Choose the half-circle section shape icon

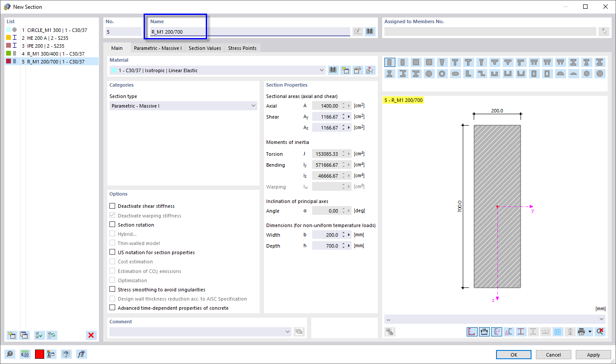[560, 73]
